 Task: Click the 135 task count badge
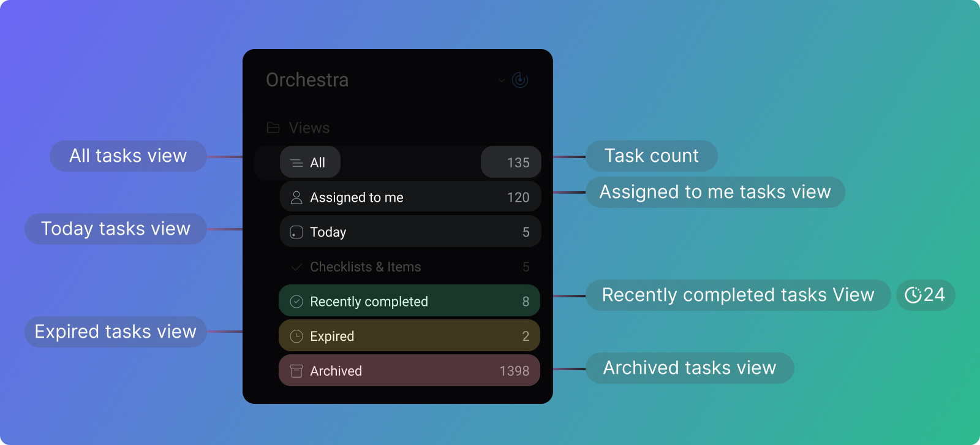(x=511, y=162)
